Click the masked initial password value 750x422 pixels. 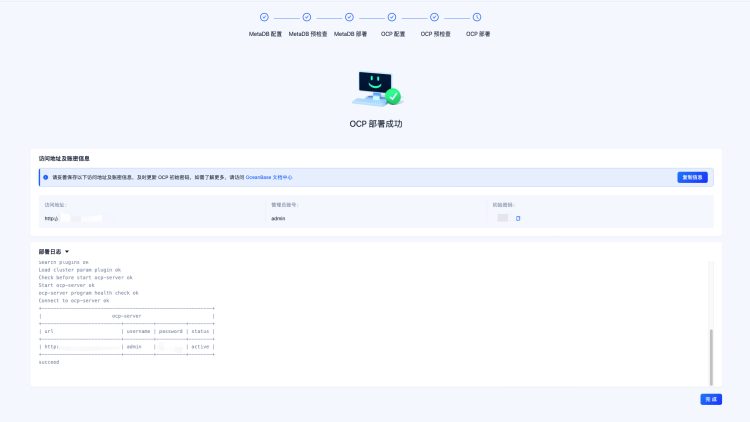[503, 218]
